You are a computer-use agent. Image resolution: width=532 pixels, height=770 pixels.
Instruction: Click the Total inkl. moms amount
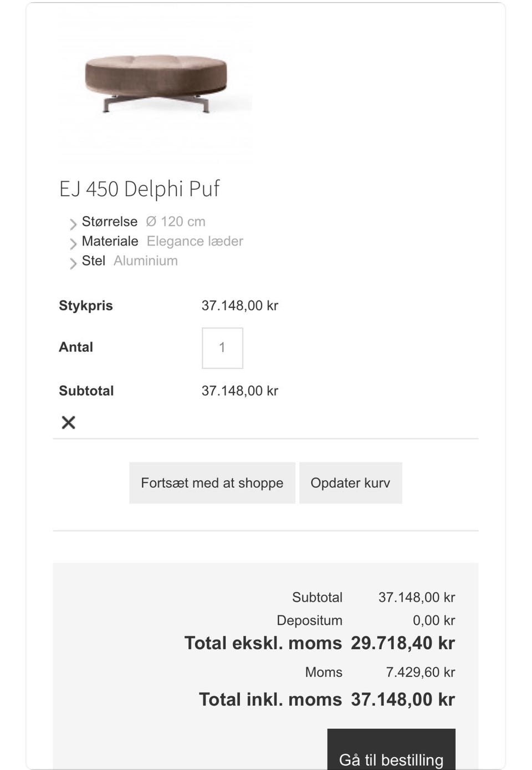coord(403,700)
